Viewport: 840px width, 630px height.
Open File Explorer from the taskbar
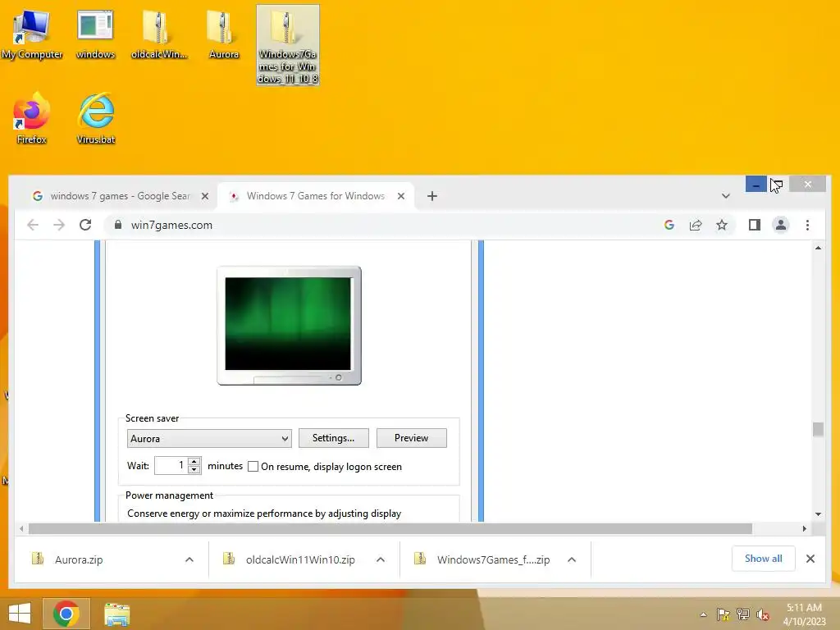[116, 614]
